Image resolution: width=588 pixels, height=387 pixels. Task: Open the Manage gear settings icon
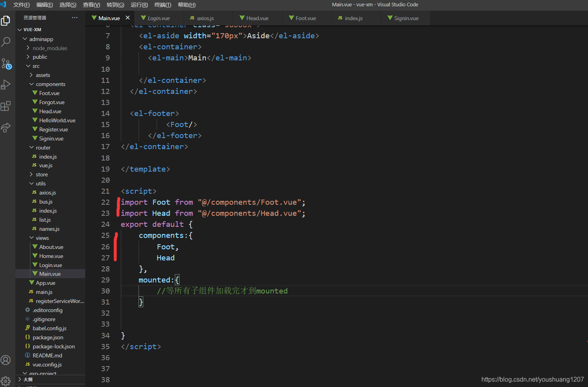pyautogui.click(x=6, y=381)
